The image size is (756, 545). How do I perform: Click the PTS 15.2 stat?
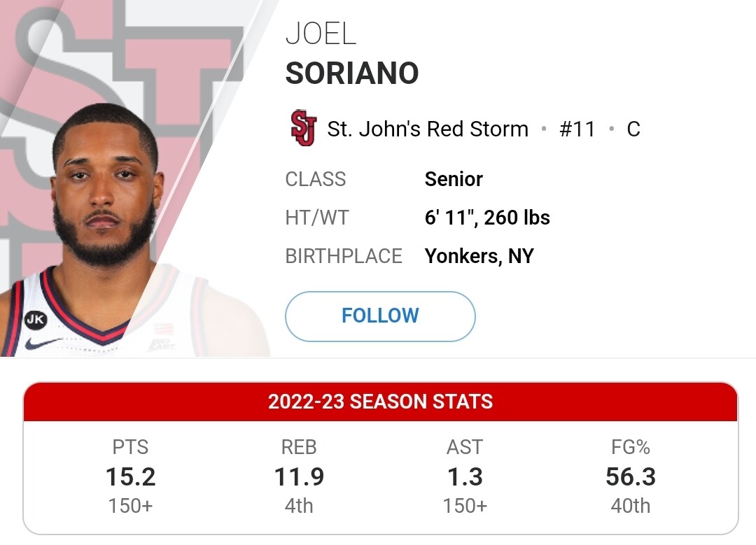pos(130,476)
